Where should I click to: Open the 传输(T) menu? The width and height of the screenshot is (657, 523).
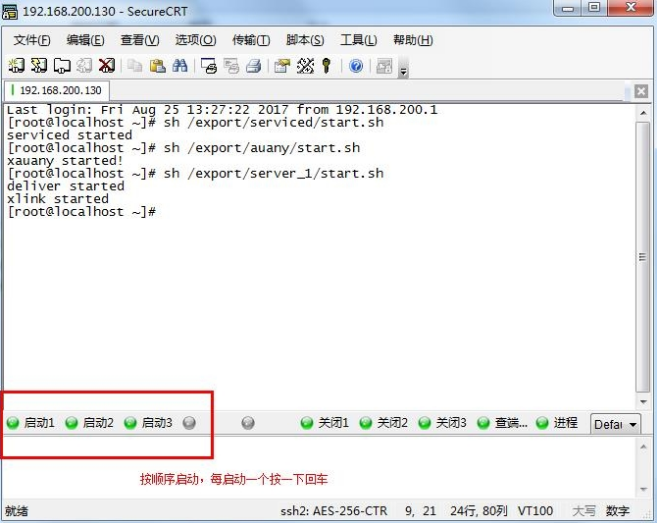click(251, 40)
